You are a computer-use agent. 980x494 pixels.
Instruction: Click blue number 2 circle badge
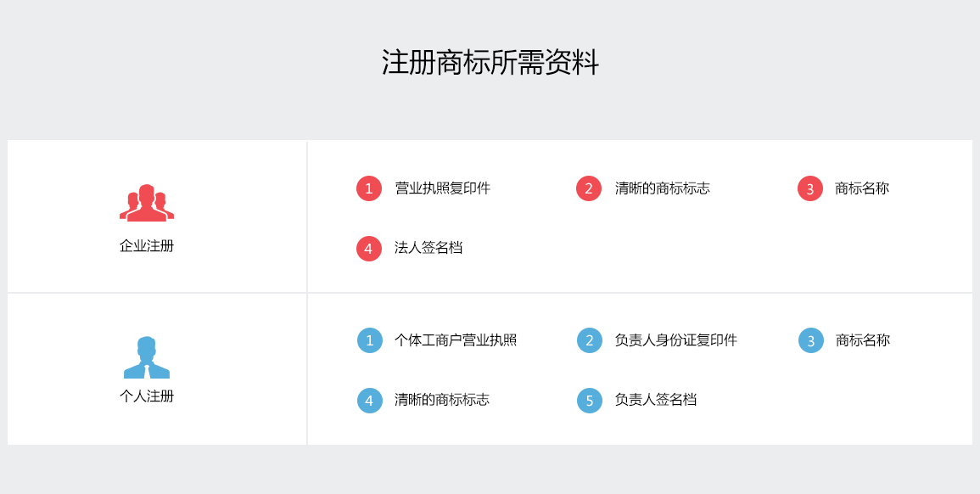click(x=590, y=340)
